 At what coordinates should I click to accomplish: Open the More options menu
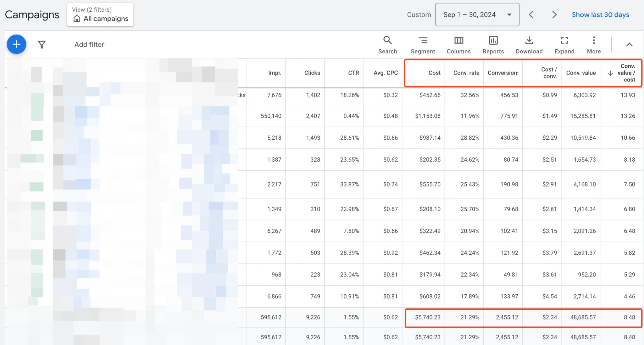point(594,45)
